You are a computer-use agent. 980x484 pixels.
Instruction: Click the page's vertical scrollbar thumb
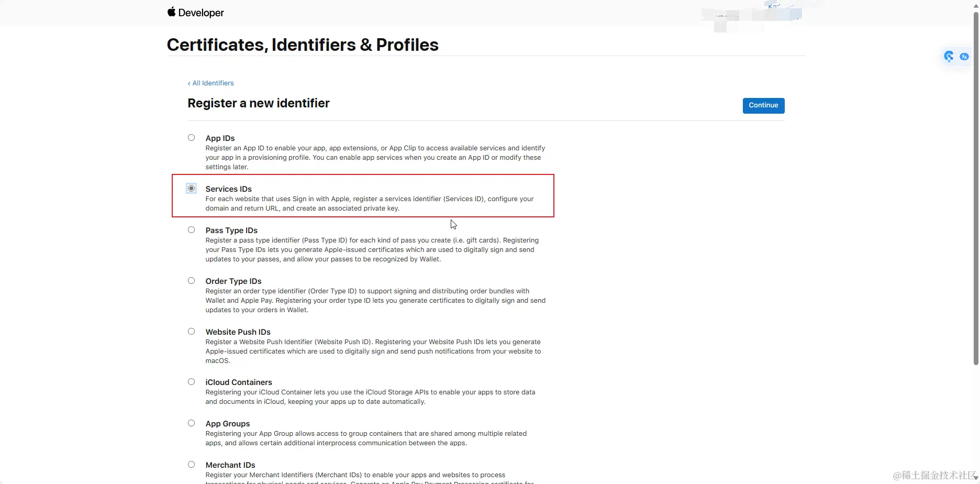(x=976, y=188)
